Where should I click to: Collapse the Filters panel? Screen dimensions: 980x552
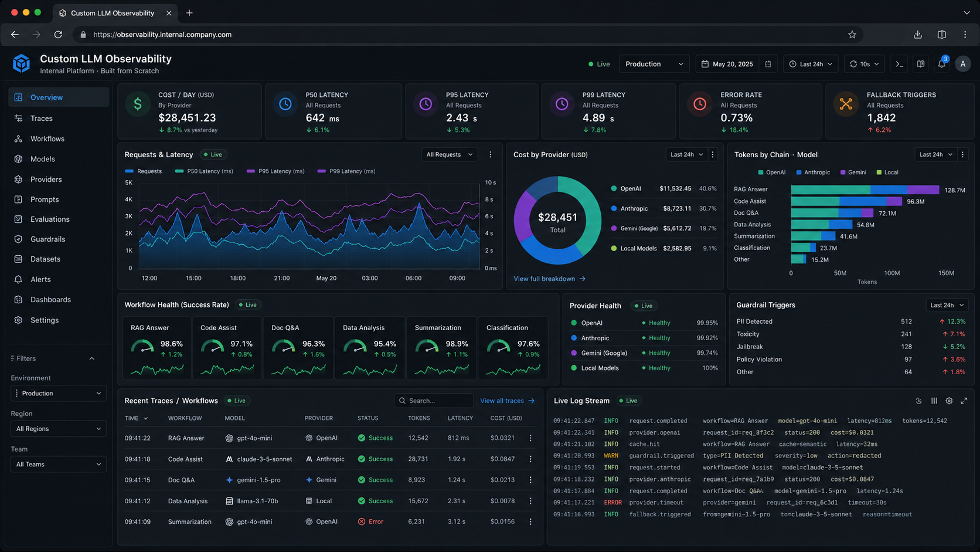(x=91, y=358)
